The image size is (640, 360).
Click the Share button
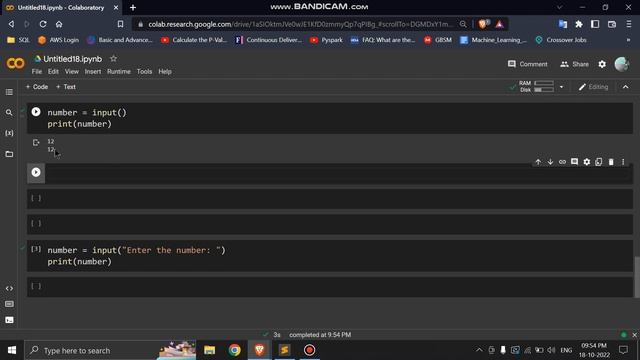pos(574,64)
